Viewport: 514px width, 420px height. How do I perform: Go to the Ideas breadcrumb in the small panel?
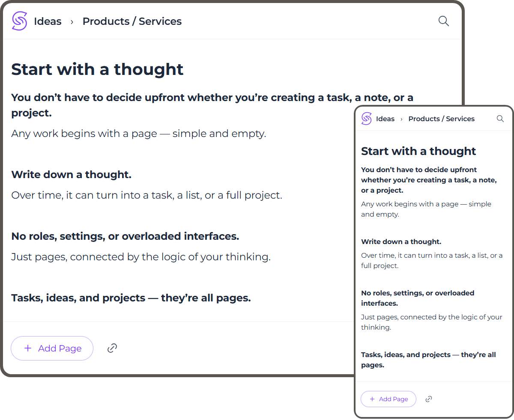click(x=385, y=119)
